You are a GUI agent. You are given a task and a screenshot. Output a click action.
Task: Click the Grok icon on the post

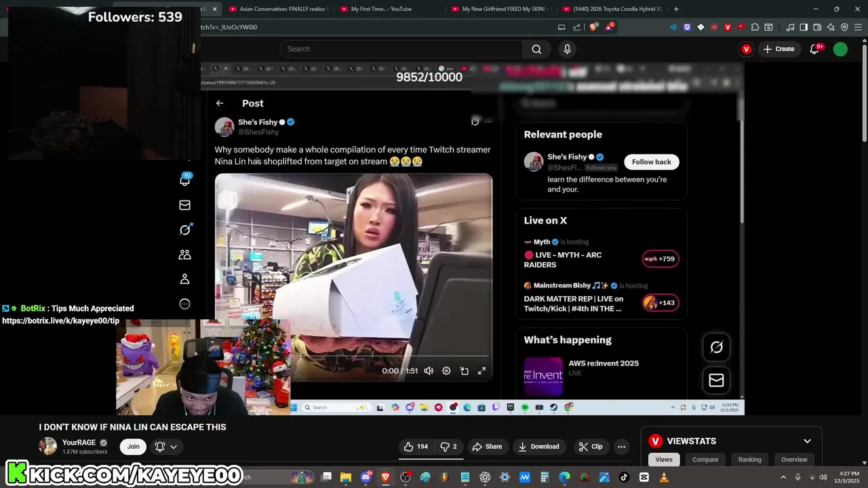475,122
